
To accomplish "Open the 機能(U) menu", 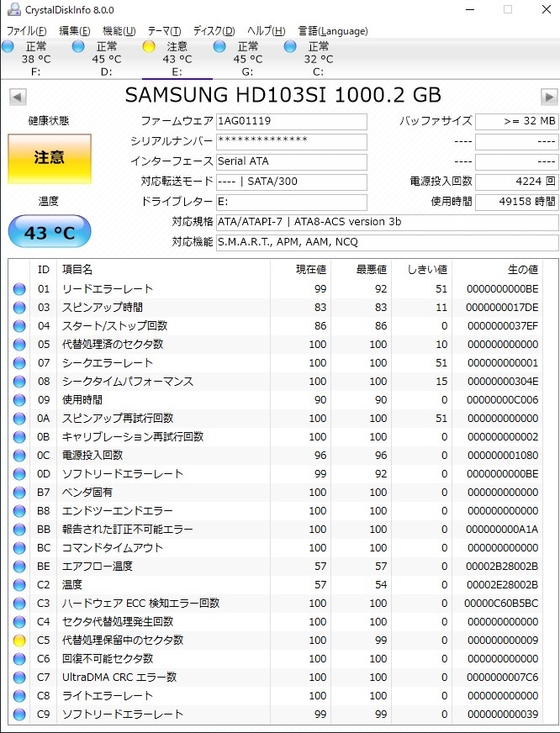I will (119, 31).
